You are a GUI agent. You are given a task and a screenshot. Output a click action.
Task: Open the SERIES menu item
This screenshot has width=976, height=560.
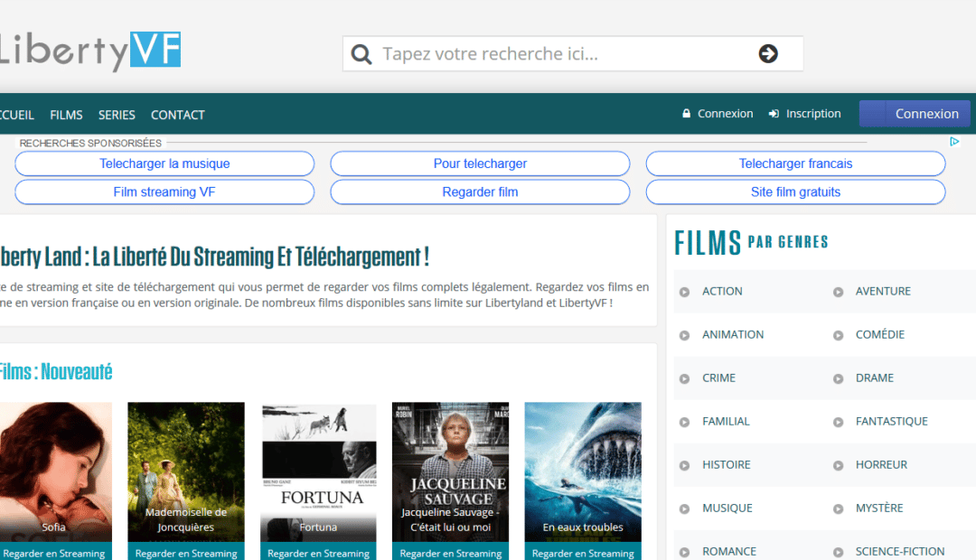tap(117, 115)
